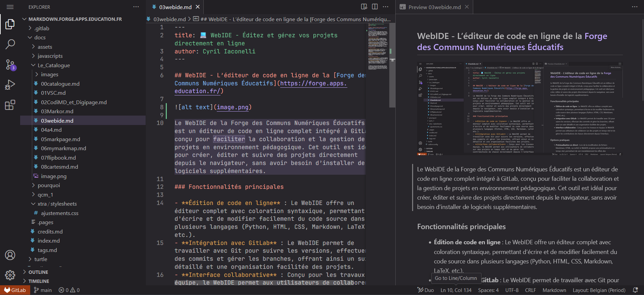
Task: Open credits.md file
Action: tap(50, 231)
